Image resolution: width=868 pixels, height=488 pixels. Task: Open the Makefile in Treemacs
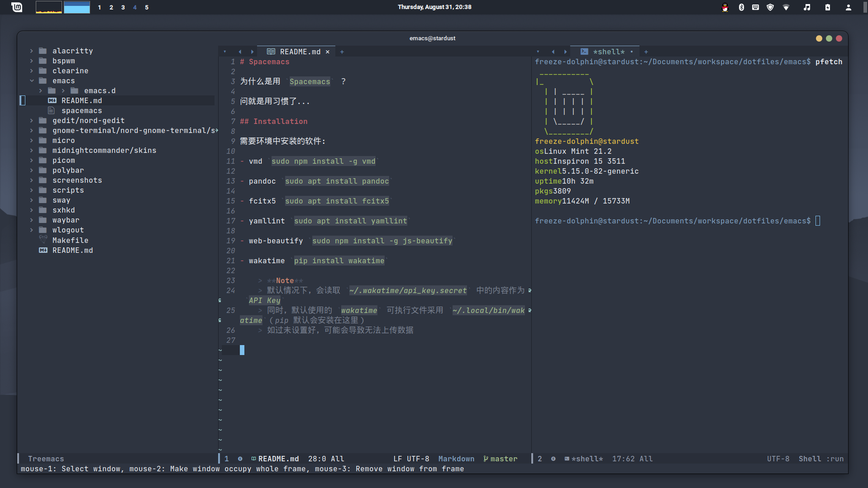click(x=71, y=240)
